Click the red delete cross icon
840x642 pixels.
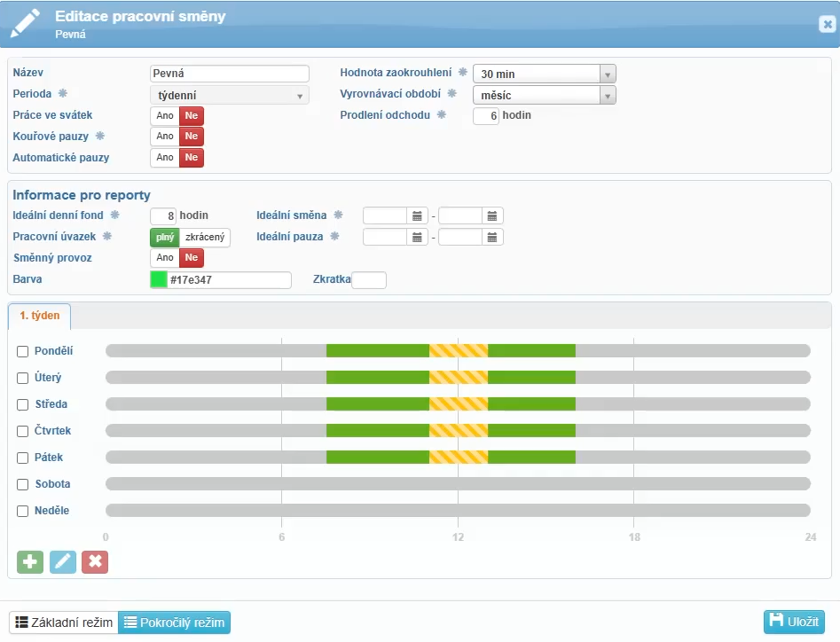pyautogui.click(x=95, y=561)
